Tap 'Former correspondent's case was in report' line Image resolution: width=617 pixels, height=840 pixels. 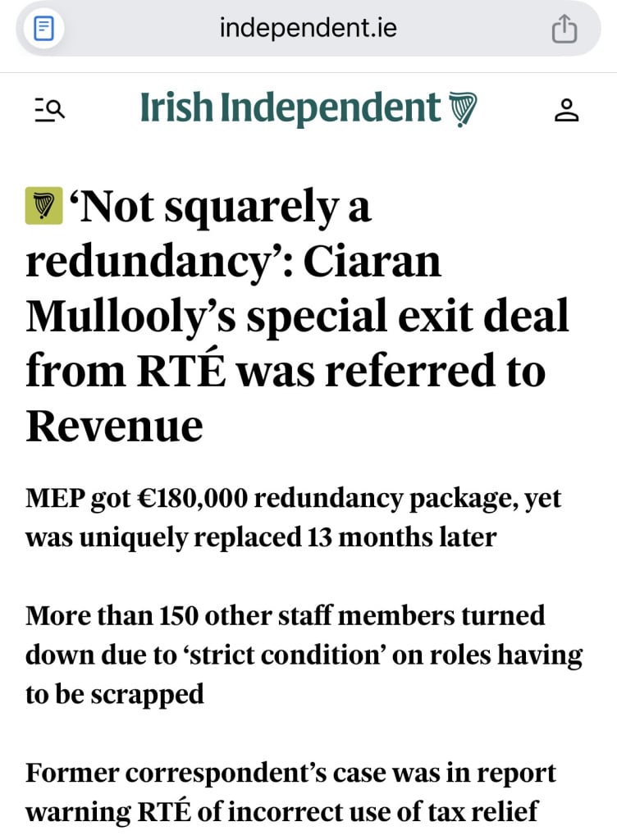[x=290, y=773]
